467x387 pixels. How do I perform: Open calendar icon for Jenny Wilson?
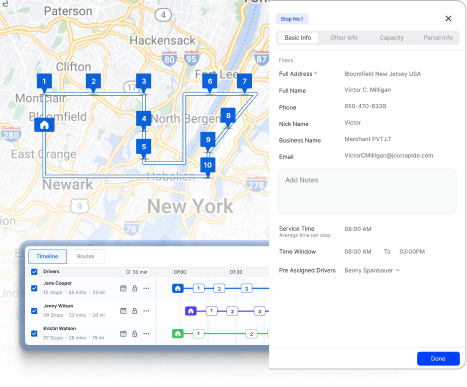tap(123, 311)
